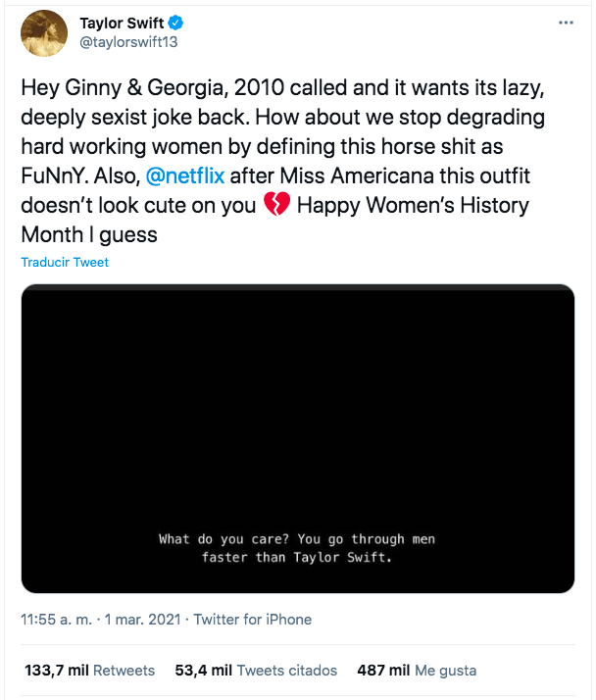This screenshot has height=700, width=596.
Task: Open the Twitter for iPhone source link
Action: [x=253, y=620]
